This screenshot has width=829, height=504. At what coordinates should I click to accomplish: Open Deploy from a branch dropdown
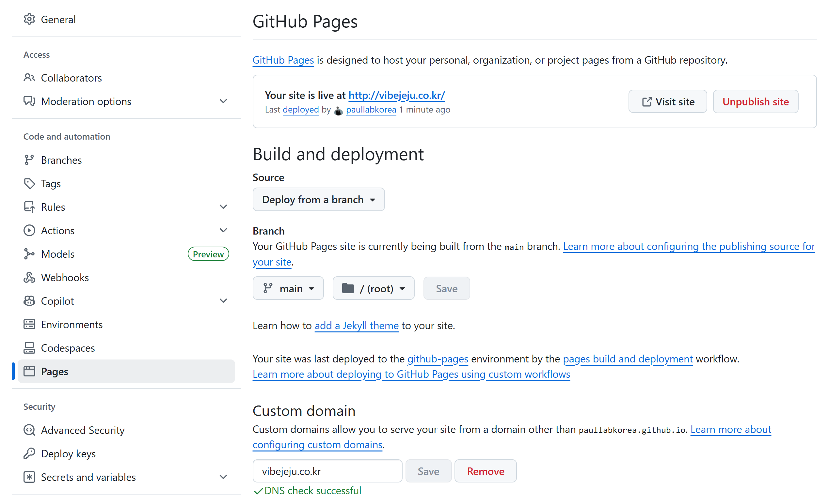pyautogui.click(x=318, y=199)
